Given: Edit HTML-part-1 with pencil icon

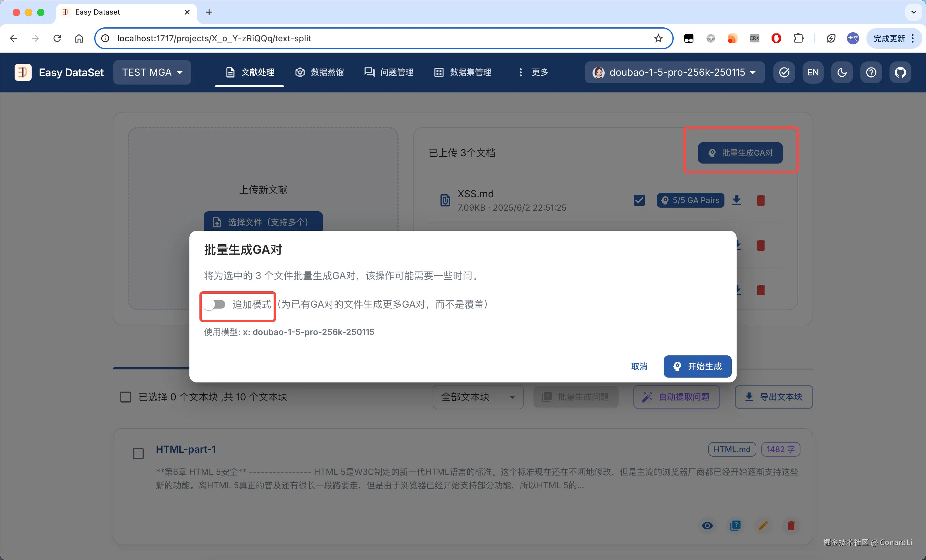Looking at the screenshot, I should pyautogui.click(x=763, y=525).
